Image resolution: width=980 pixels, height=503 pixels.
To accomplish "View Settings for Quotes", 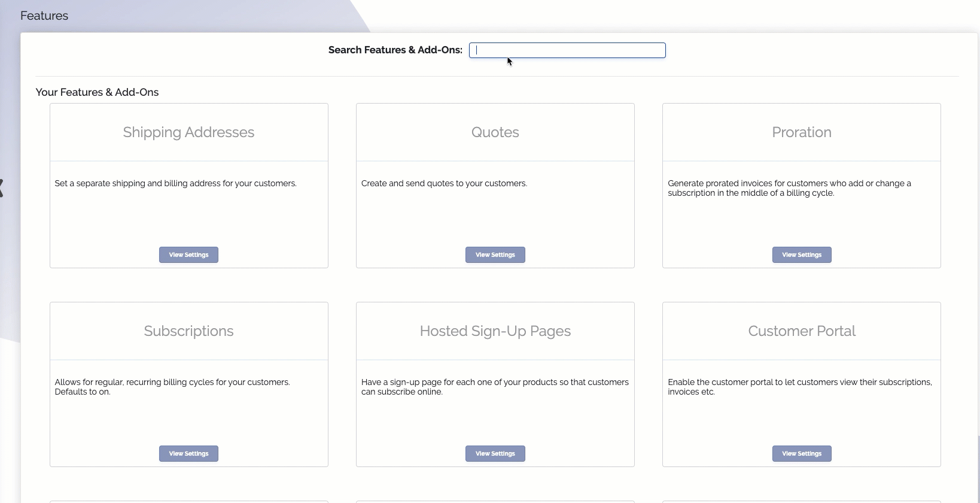I will [x=495, y=254].
